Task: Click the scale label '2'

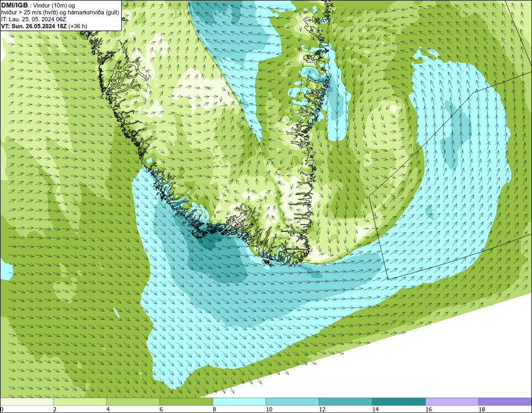Action: tap(55, 410)
